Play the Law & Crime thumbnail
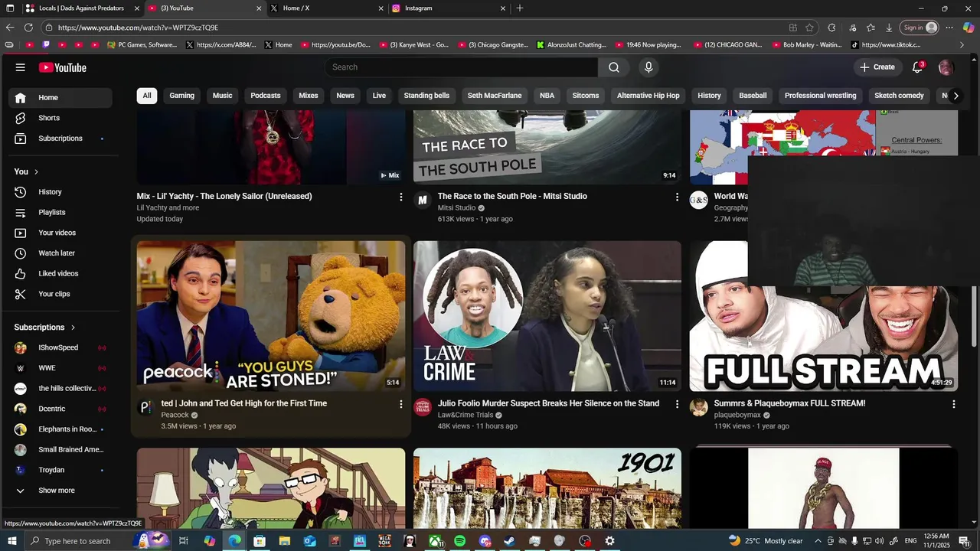Viewport: 980px width, 551px height. tap(547, 316)
